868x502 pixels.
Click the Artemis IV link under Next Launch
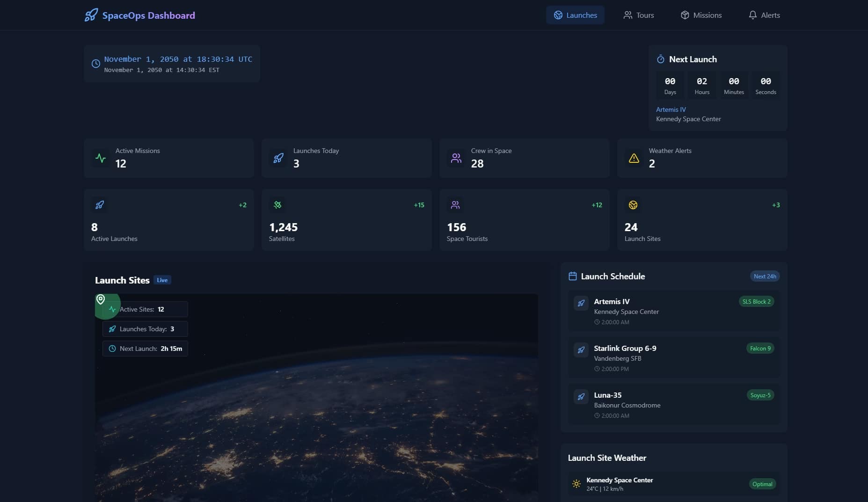pyautogui.click(x=671, y=109)
